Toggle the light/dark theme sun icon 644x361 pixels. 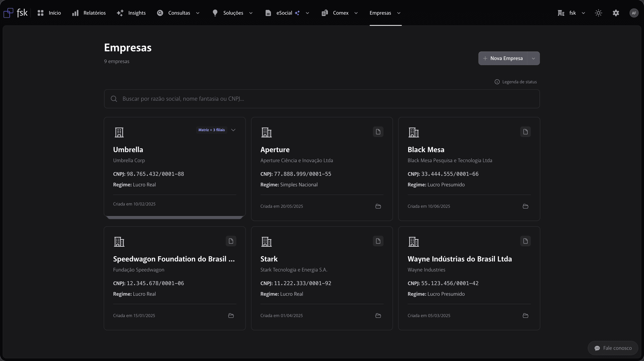(x=599, y=13)
